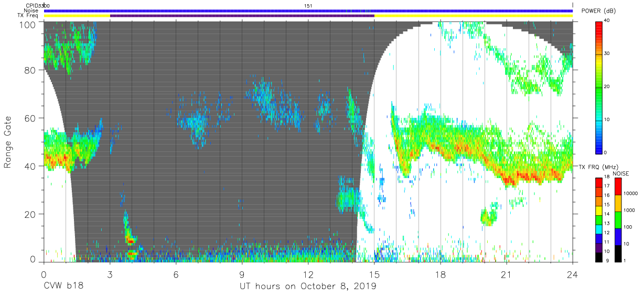This screenshot has width=644, height=297.
Task: Click the NOISE legend tick '1'
Action: pos(625,260)
